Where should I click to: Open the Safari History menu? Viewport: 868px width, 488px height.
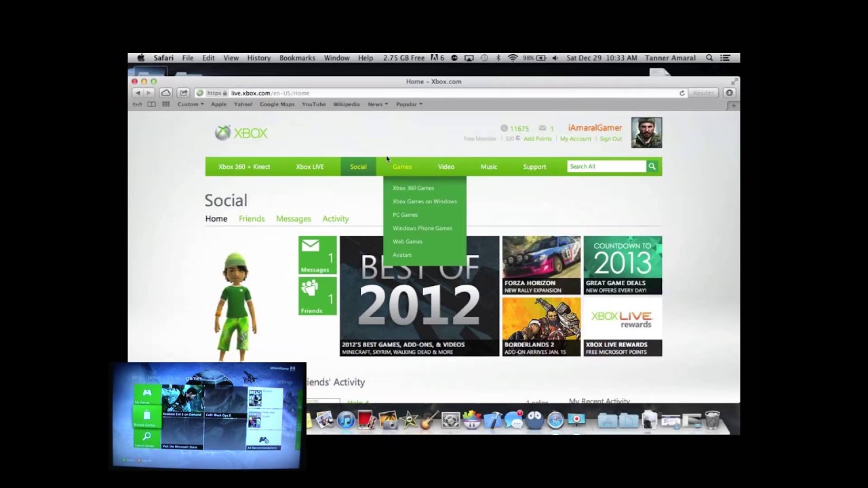pos(258,58)
